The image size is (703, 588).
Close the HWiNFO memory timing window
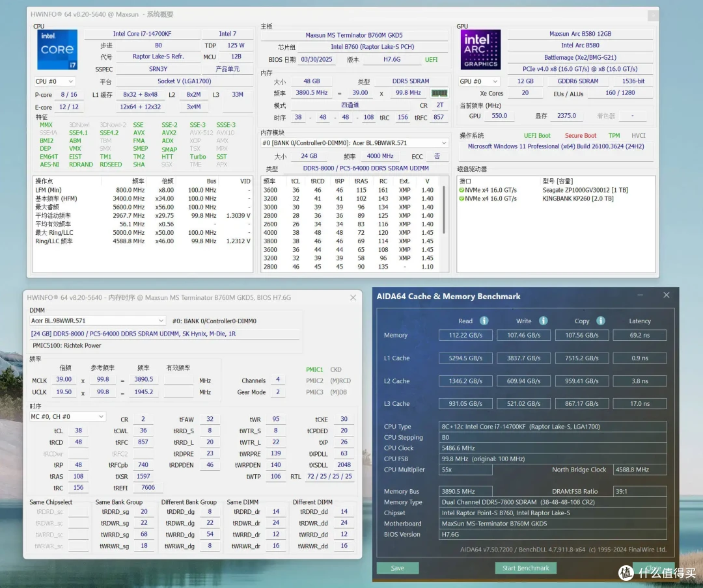(x=353, y=298)
